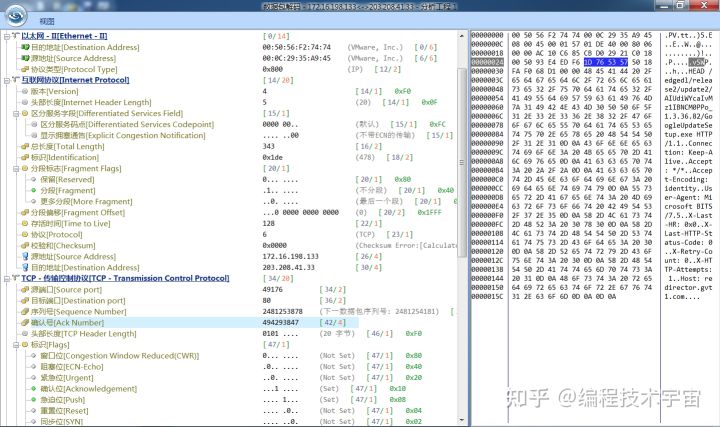Click the green 确认位[Acknowledgement] bit icon
Screen dimensions: 720x427
(x=34, y=389)
